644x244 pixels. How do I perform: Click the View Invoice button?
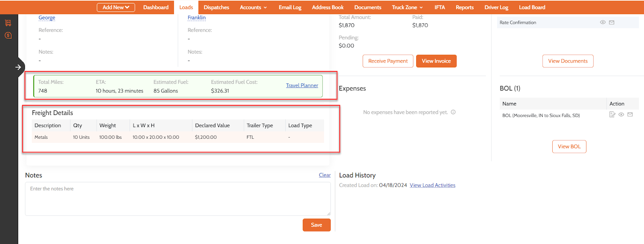point(436,61)
